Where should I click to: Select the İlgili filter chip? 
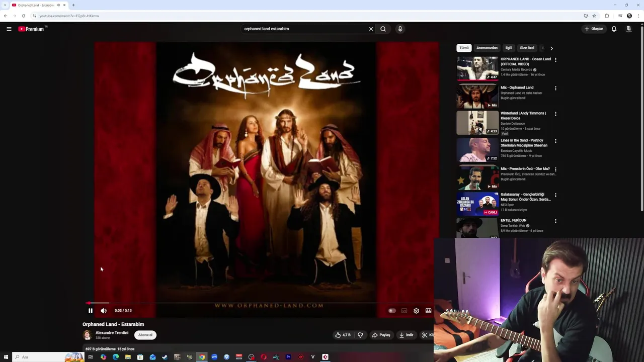509,48
